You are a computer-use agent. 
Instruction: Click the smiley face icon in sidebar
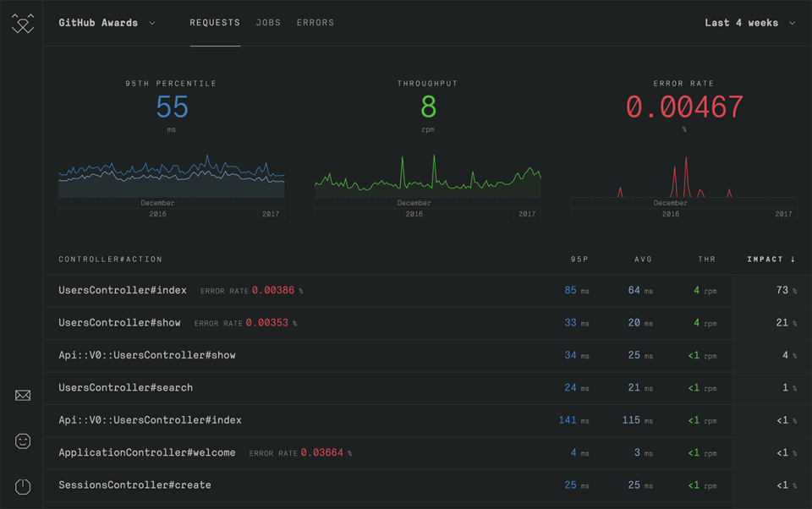[23, 441]
